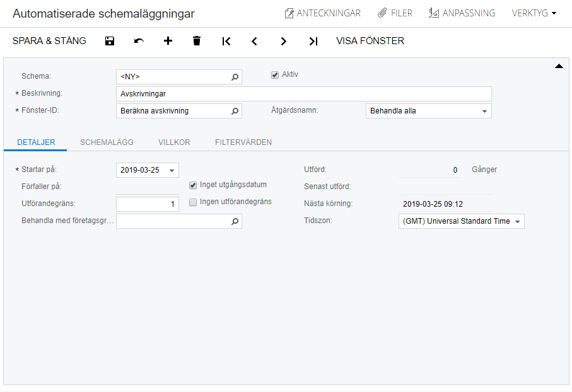Switch to the VILLKOR tab
The width and height of the screenshot is (572, 392).
click(174, 142)
